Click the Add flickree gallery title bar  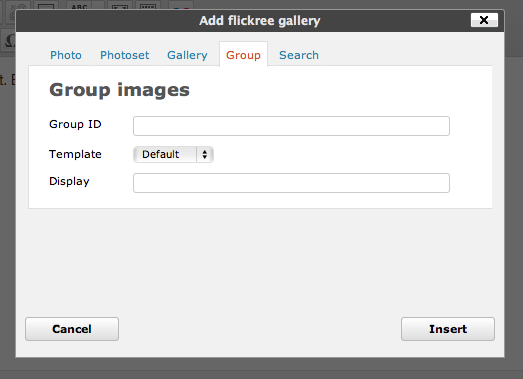click(260, 21)
